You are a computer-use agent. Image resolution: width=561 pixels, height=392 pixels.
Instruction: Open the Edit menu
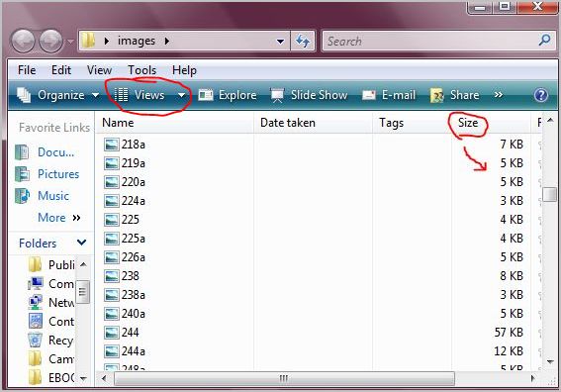tap(61, 70)
